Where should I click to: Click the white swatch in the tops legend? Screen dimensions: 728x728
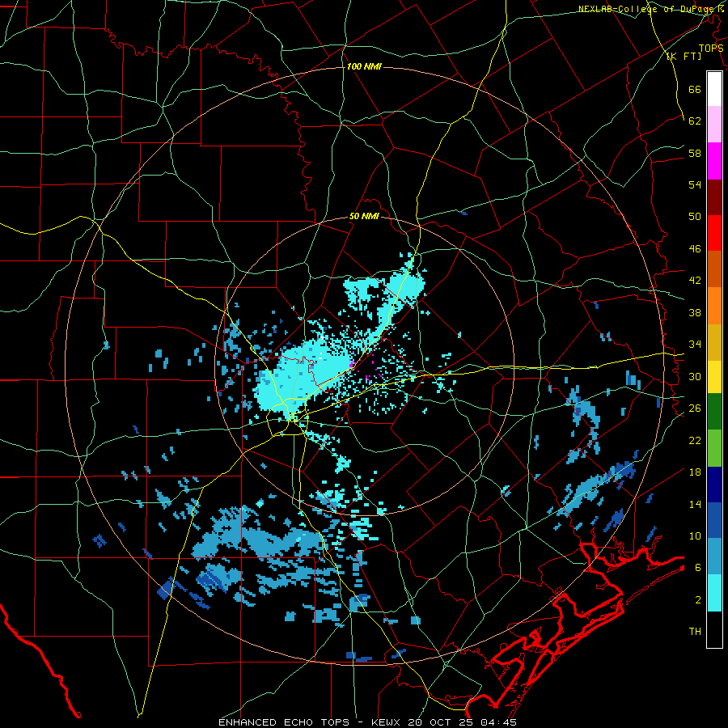(x=714, y=89)
